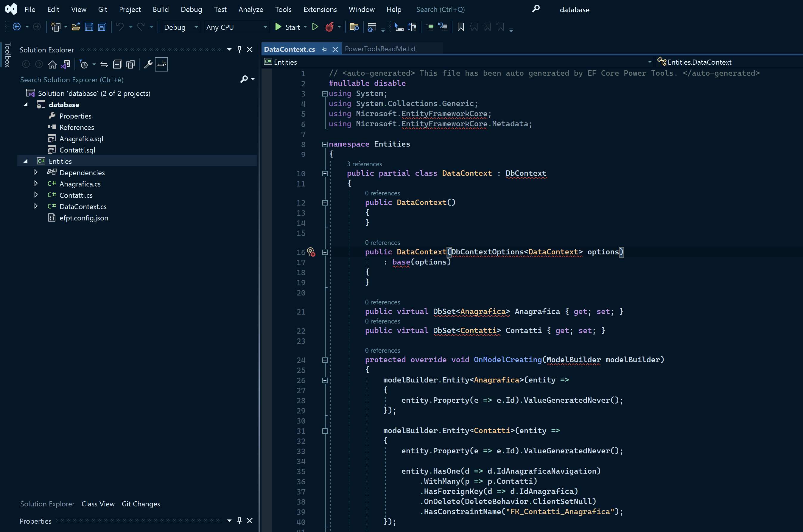Screen dimensions: 803x532
Task: Open the Debug configuration dropdown
Action: pos(180,27)
